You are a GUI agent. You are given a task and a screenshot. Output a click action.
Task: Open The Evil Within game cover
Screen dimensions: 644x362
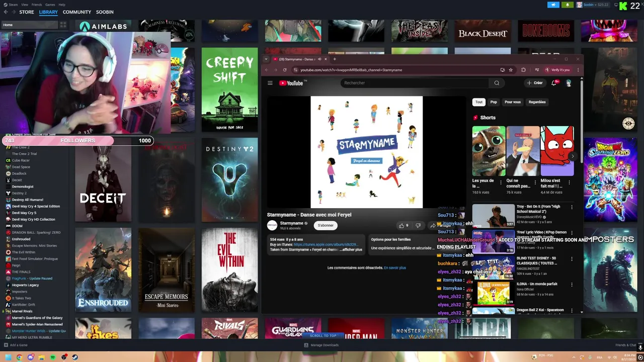[229, 269]
